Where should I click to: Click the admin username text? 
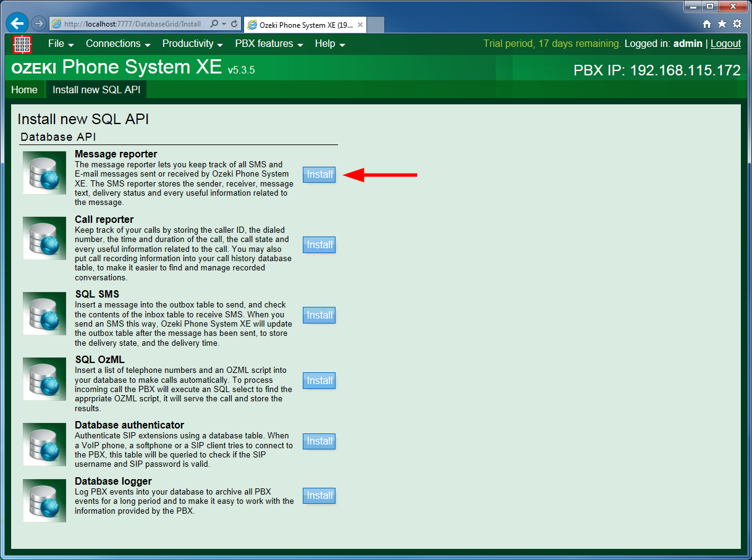[688, 44]
